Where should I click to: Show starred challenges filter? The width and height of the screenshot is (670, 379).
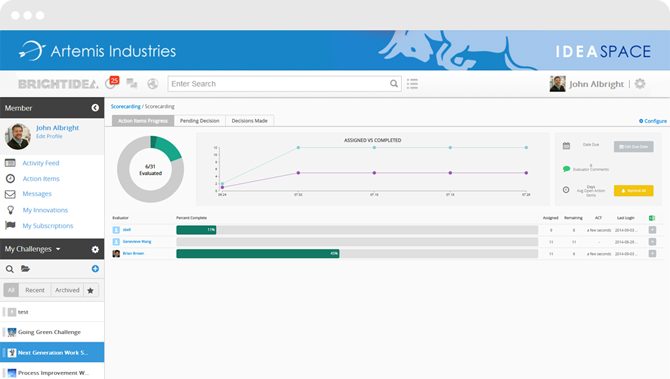pyautogui.click(x=91, y=290)
